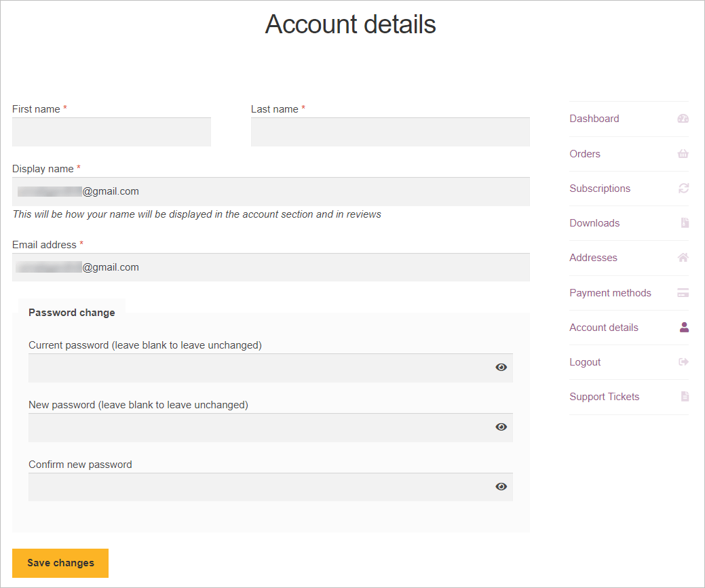Click the Addresses home icon
The height and width of the screenshot is (588, 705).
pyautogui.click(x=683, y=258)
